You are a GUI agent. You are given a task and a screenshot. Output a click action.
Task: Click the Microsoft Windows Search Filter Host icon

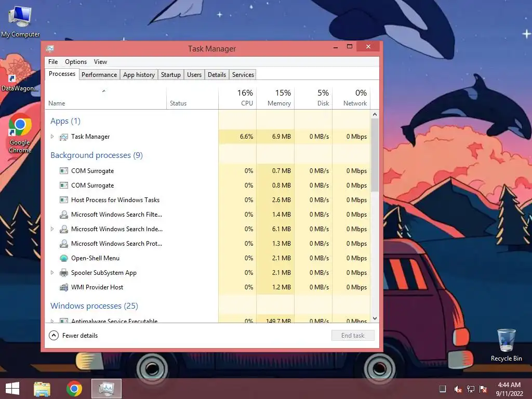tap(63, 215)
